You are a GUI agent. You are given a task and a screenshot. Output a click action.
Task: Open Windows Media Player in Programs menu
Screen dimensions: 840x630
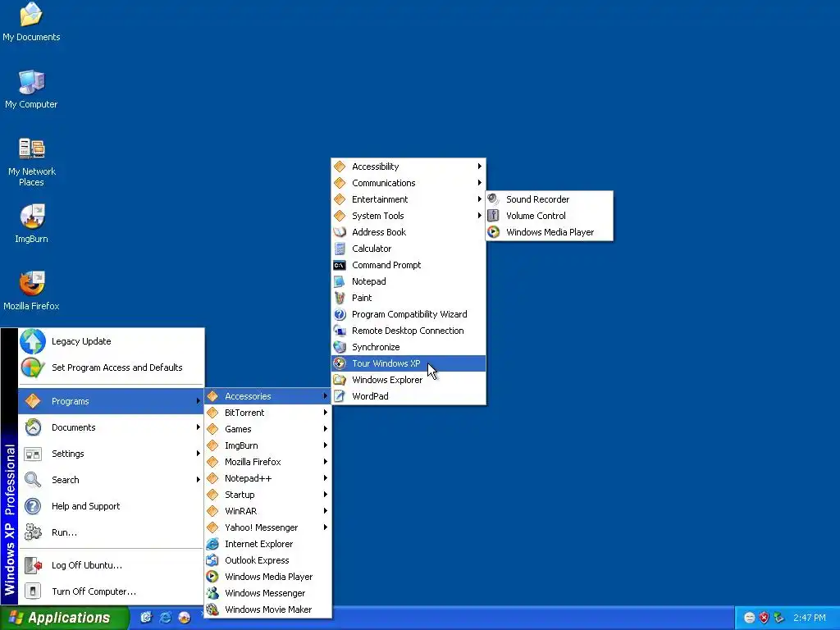click(268, 577)
